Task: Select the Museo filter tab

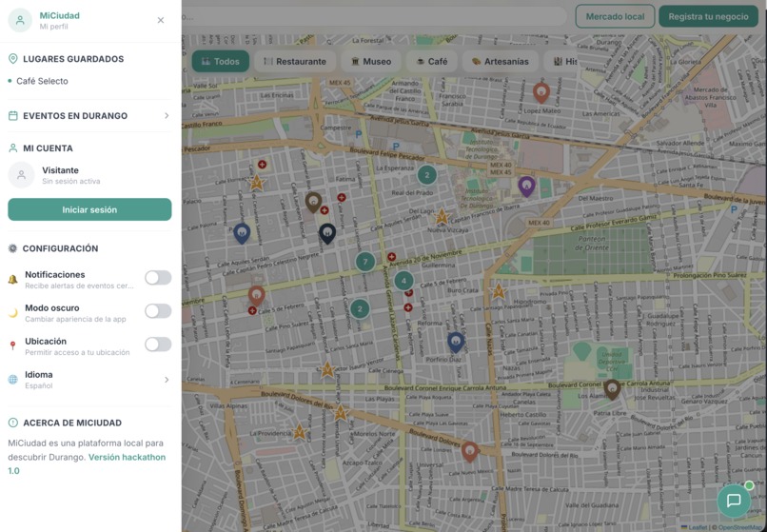Action: point(371,61)
